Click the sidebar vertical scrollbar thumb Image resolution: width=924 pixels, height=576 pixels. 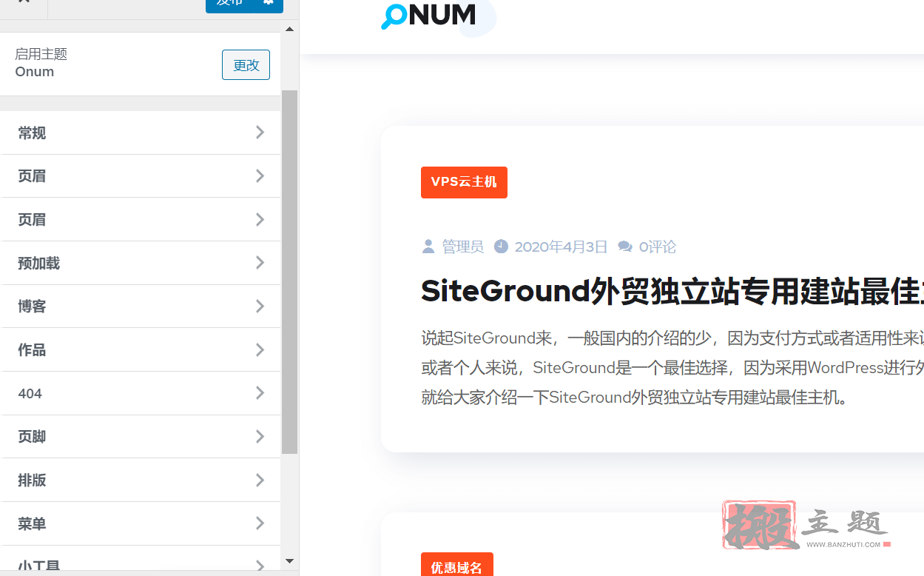(x=289, y=272)
